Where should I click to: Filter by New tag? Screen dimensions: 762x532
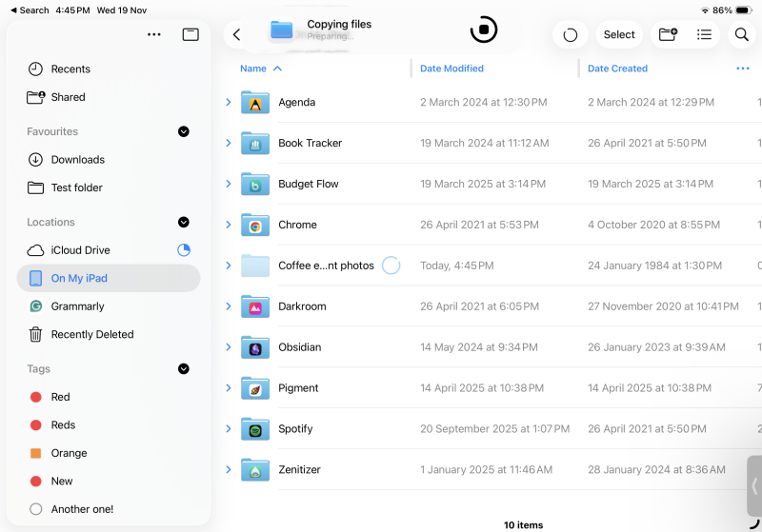(x=109, y=481)
